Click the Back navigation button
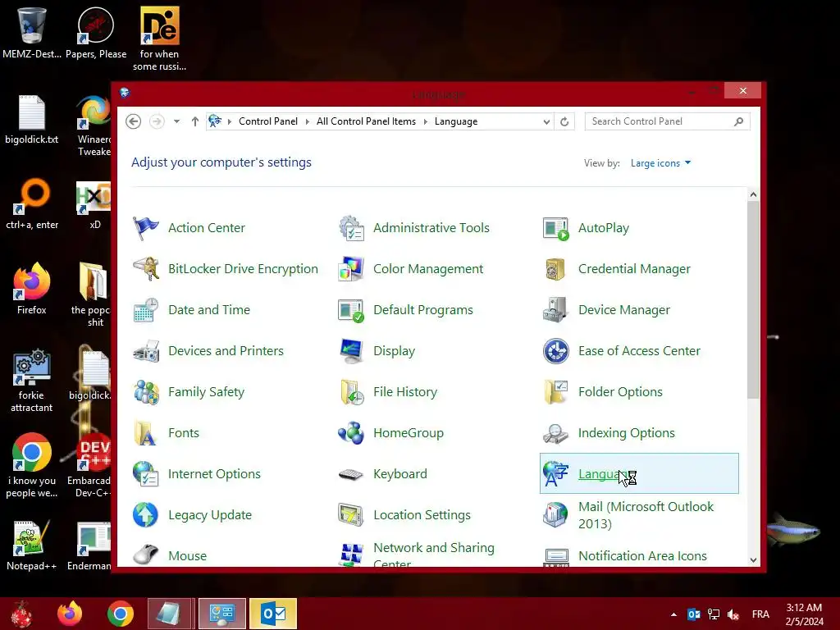 point(134,121)
